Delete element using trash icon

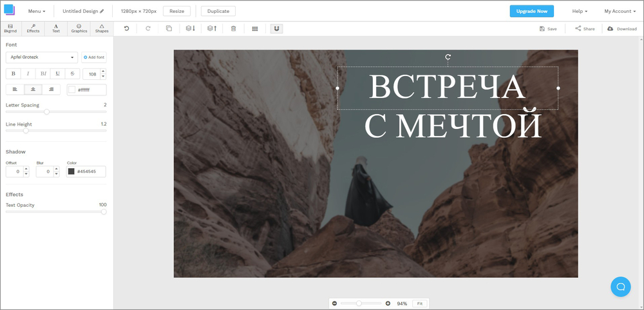233,28
